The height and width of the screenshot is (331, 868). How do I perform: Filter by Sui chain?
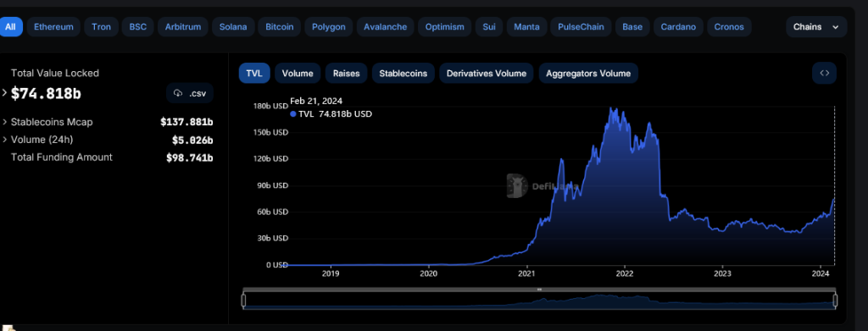pos(489,26)
